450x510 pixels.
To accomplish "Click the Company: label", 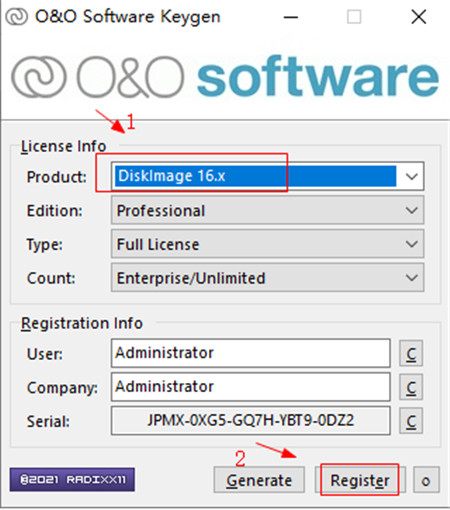I will click(x=62, y=388).
